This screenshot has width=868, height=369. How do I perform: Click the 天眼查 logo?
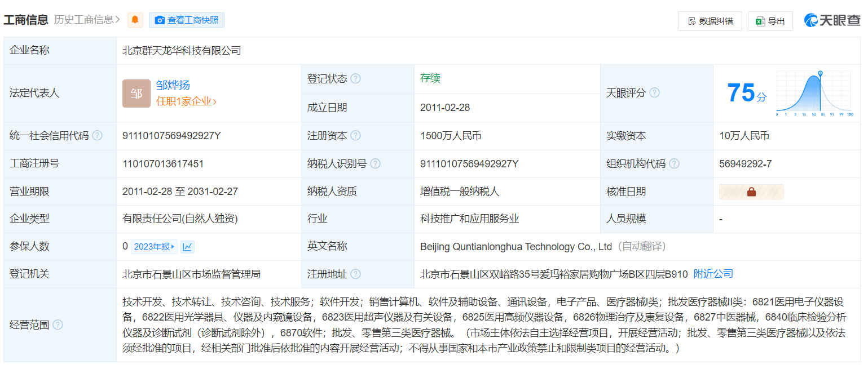tap(832, 20)
